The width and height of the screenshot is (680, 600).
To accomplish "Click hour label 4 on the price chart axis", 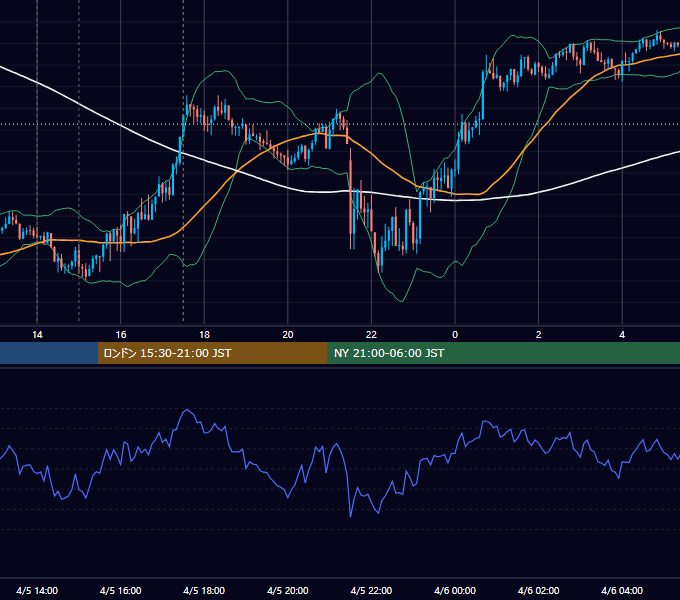I will pyautogui.click(x=622, y=334).
